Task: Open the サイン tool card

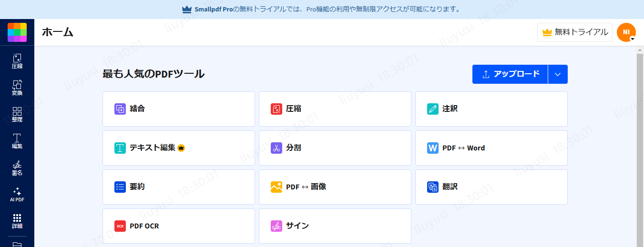Action: (335, 226)
